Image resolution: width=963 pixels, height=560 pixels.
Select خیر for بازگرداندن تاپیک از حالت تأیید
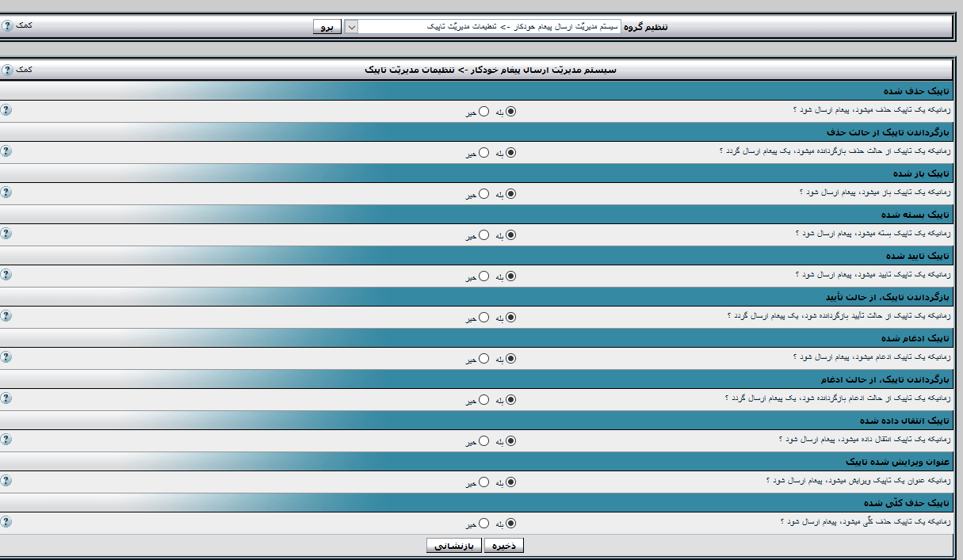point(483,318)
